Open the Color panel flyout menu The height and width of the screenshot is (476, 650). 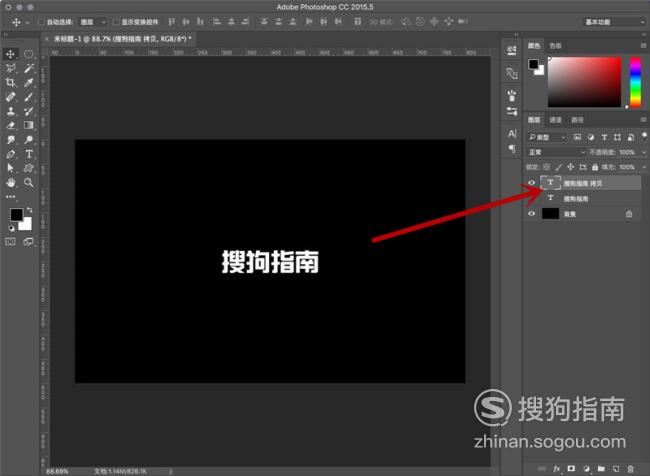pos(643,46)
